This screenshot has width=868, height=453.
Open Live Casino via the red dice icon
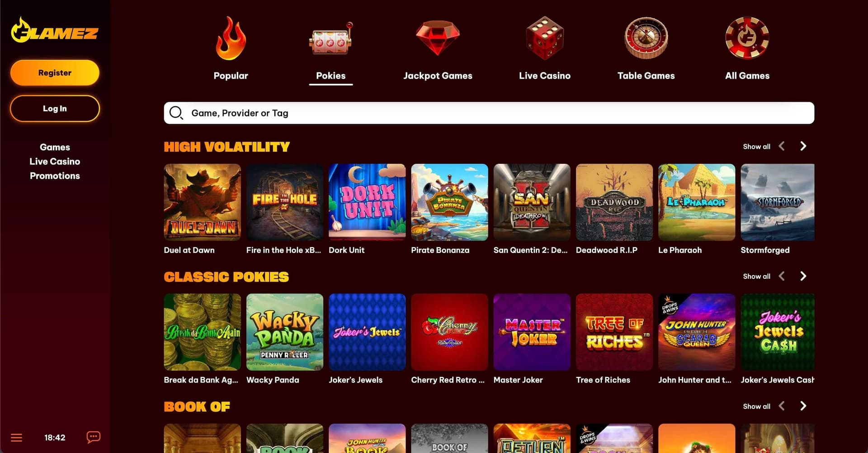tap(545, 38)
